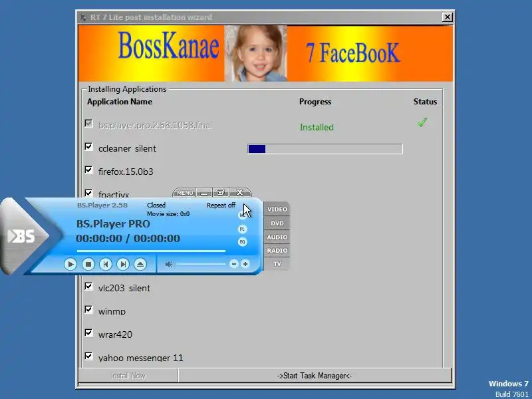Uncheck the firefox.15.0b3 checkbox
Image resolution: width=532 pixels, height=399 pixels.
(88, 170)
